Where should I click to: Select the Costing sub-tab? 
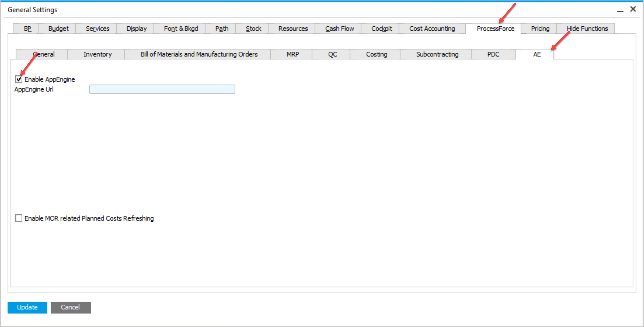[376, 54]
